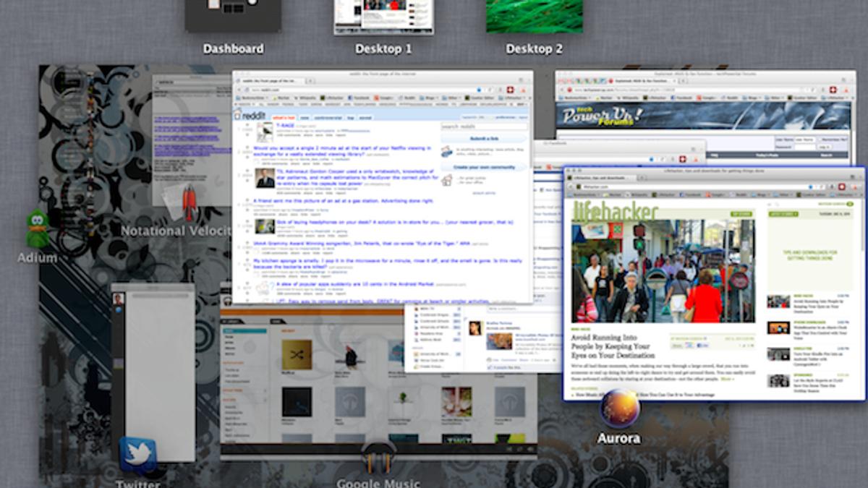Click the crowded street photo on Lifehacker
The image size is (868, 488).
pos(663,271)
